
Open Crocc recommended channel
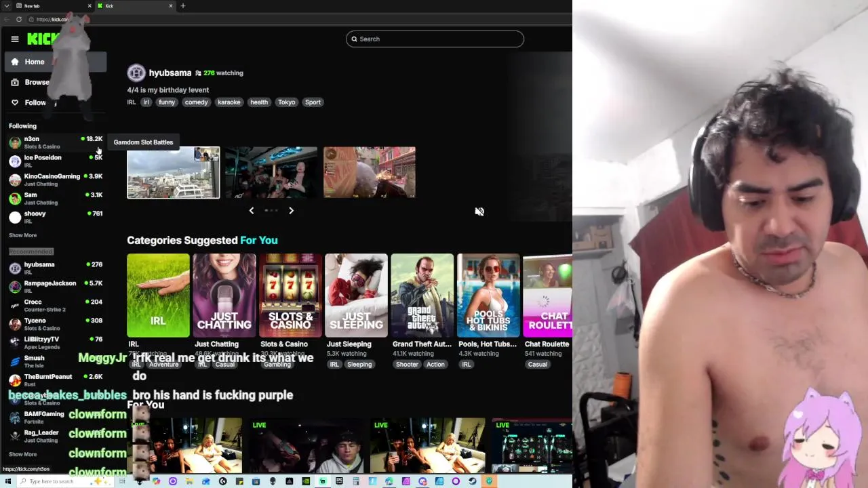coord(56,305)
